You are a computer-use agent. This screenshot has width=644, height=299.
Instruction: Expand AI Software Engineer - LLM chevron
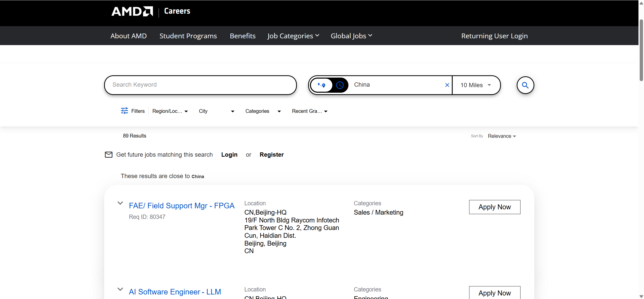(120, 289)
